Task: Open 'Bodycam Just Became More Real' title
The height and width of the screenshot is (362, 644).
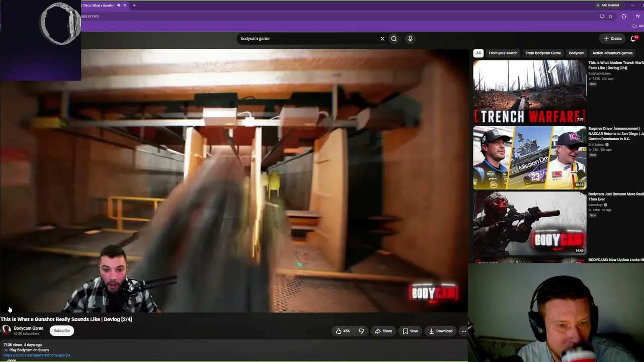Action: click(616, 197)
